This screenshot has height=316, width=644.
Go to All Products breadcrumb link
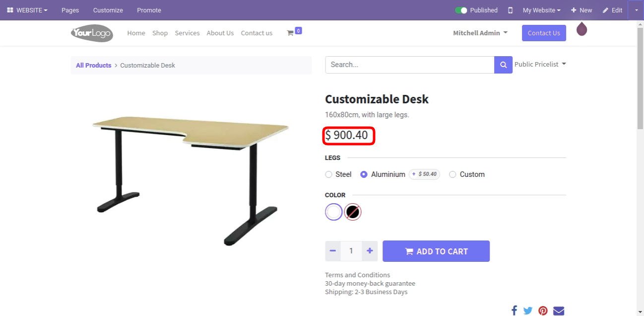click(93, 65)
